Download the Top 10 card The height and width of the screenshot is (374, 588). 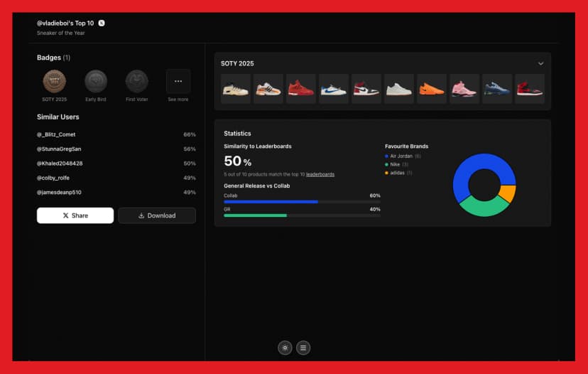coord(157,215)
